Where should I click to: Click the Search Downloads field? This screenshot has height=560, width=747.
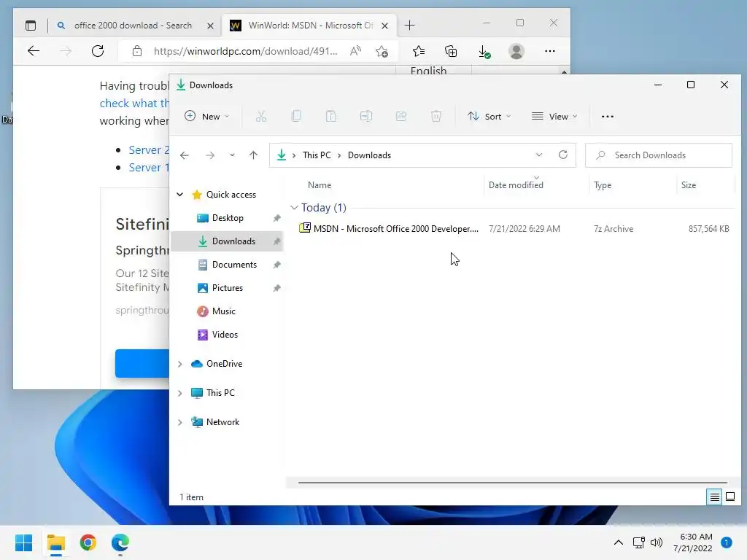[x=659, y=155]
